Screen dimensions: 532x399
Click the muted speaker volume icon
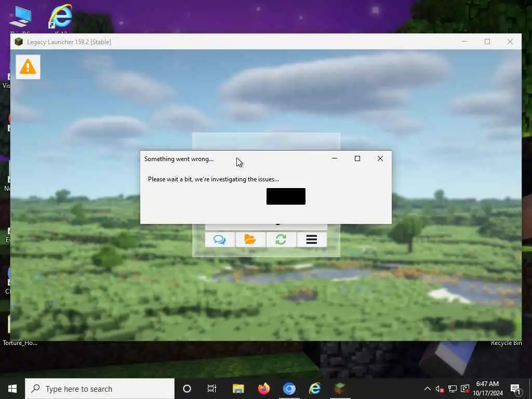[x=440, y=389]
